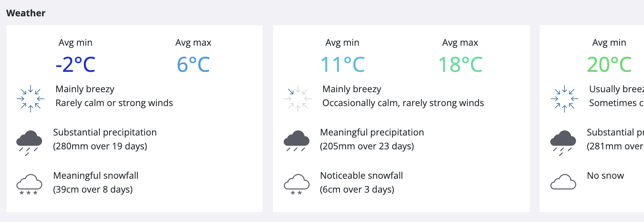The height and width of the screenshot is (222, 644).
Task: Click the Meaningful snowfall description text
Action: click(96, 175)
